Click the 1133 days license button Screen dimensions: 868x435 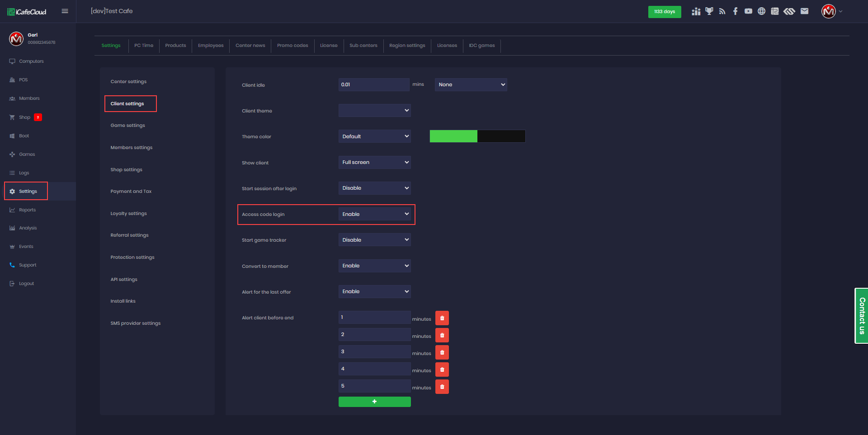[664, 12]
